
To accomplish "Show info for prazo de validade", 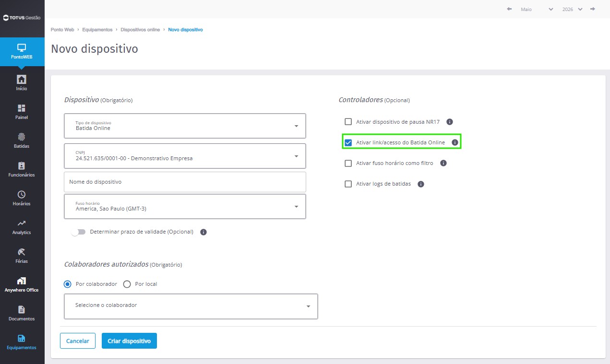I will tap(203, 232).
